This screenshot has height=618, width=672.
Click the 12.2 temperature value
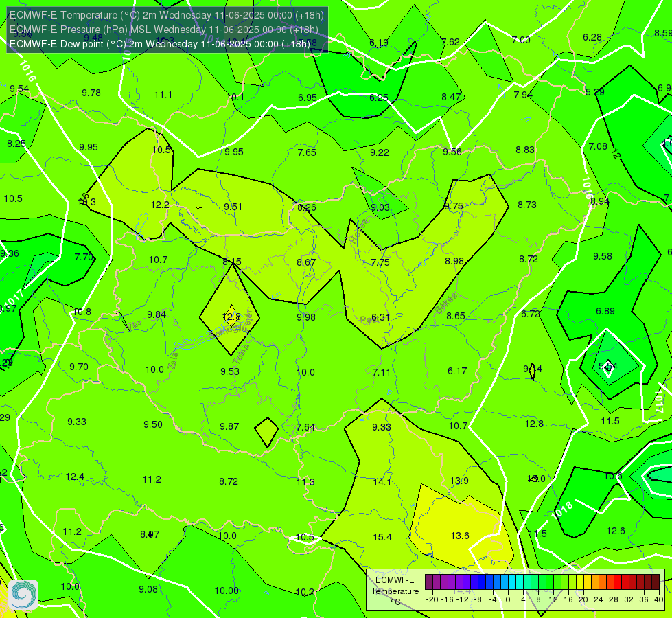click(x=160, y=205)
